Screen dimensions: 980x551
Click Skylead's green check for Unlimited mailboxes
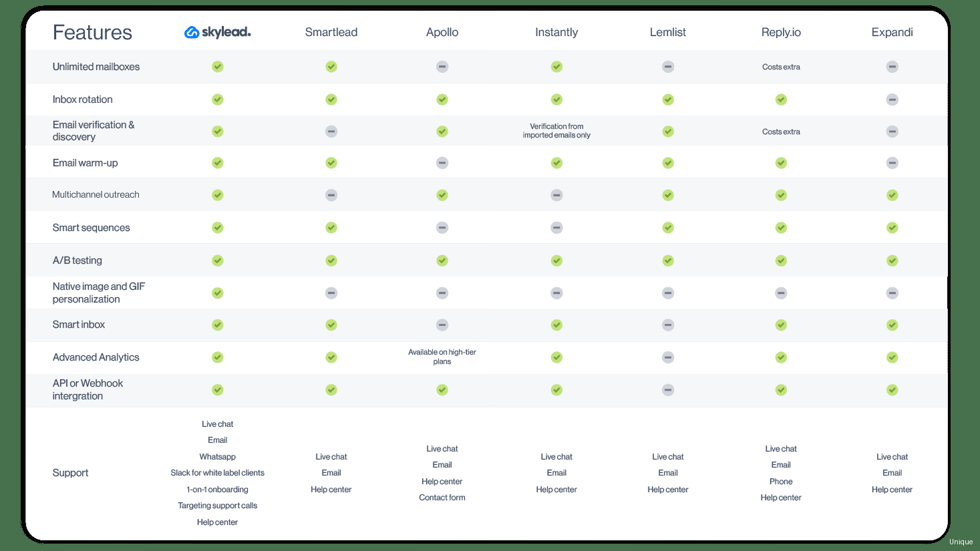pyautogui.click(x=218, y=67)
